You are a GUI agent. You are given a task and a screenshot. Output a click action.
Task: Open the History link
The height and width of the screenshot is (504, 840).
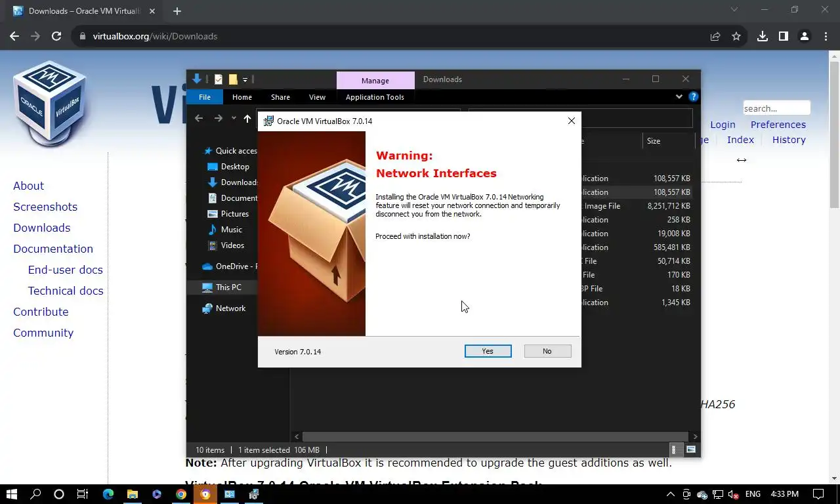(x=789, y=140)
